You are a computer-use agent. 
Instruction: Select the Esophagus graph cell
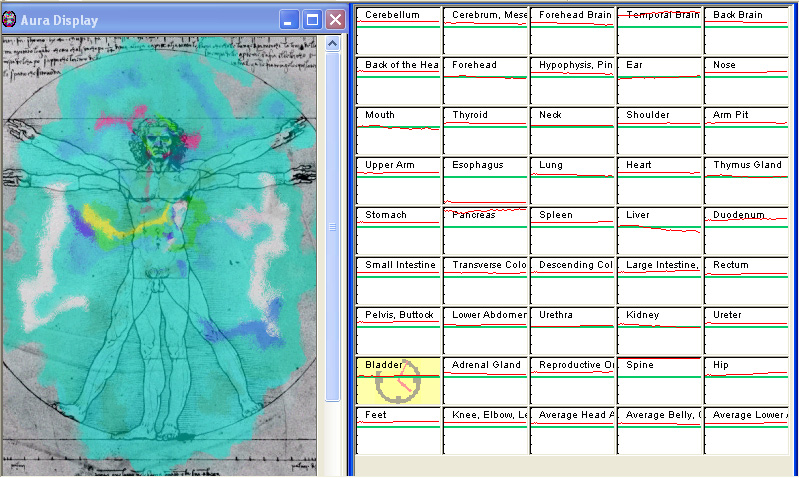point(485,180)
